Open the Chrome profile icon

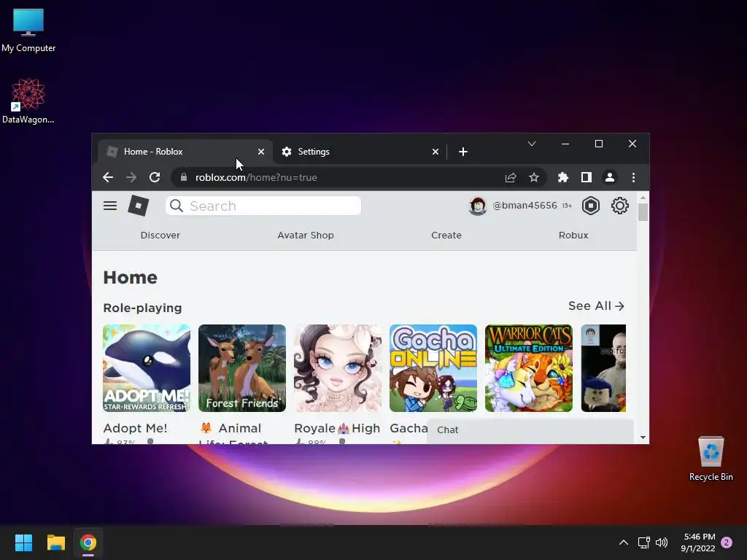(610, 178)
